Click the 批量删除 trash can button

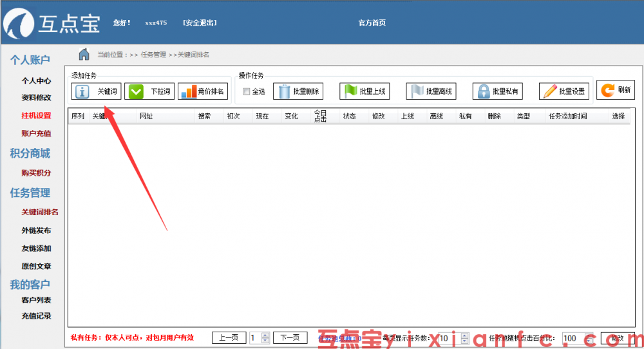coord(298,91)
